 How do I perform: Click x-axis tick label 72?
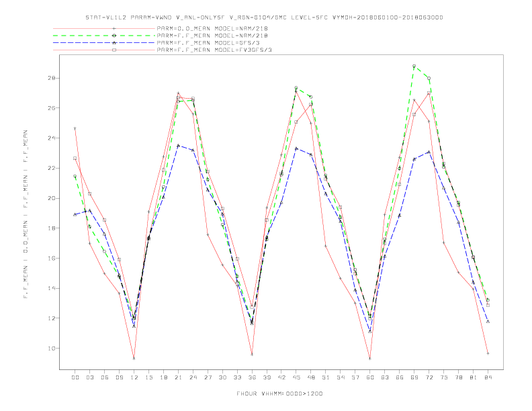[x=429, y=377]
